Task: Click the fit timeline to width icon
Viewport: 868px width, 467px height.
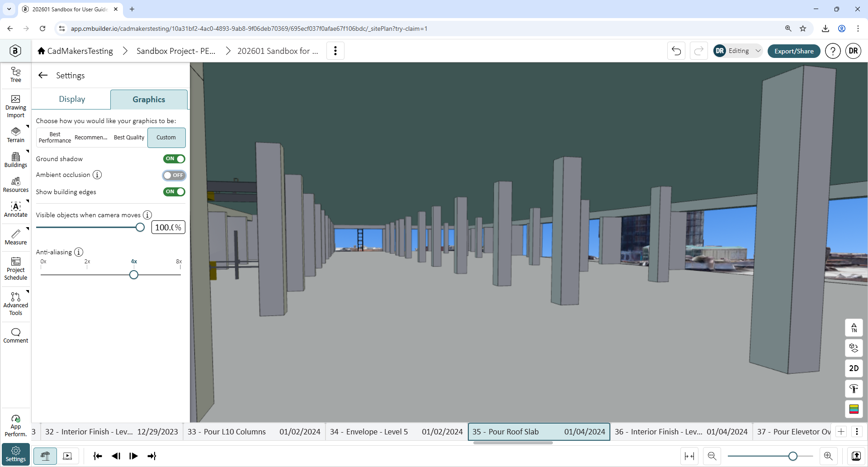Action: click(689, 456)
